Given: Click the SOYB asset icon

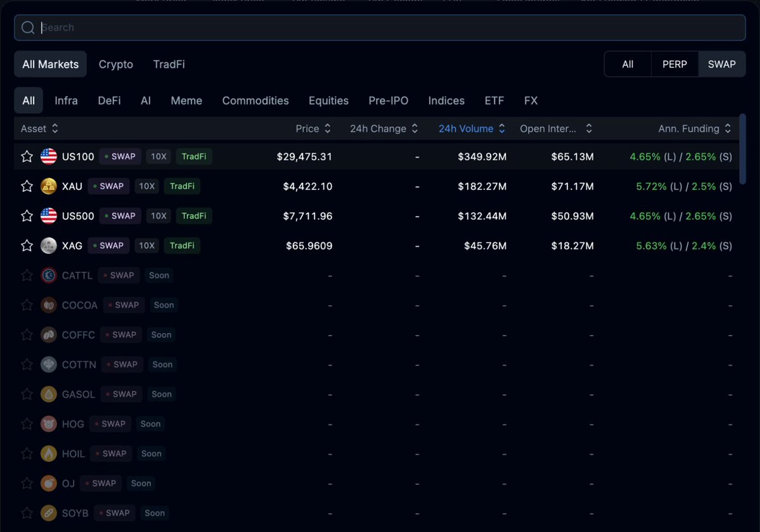Looking at the screenshot, I should click(x=48, y=513).
